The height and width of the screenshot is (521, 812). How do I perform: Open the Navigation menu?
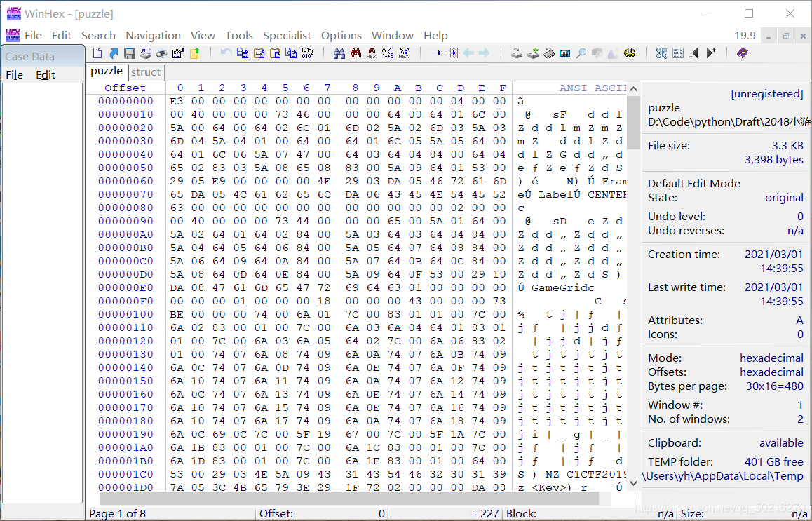tap(153, 35)
